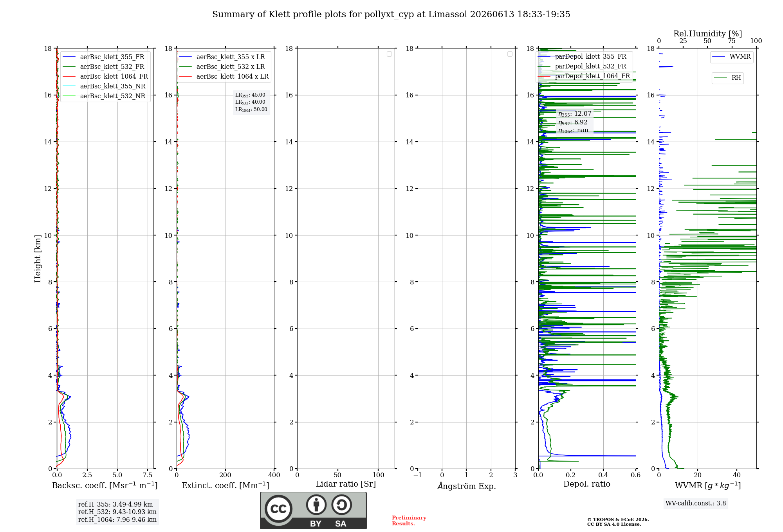Screen dimensions: 783x532
Task: Click the Backsc. coeff. axis label
Action: (105, 485)
